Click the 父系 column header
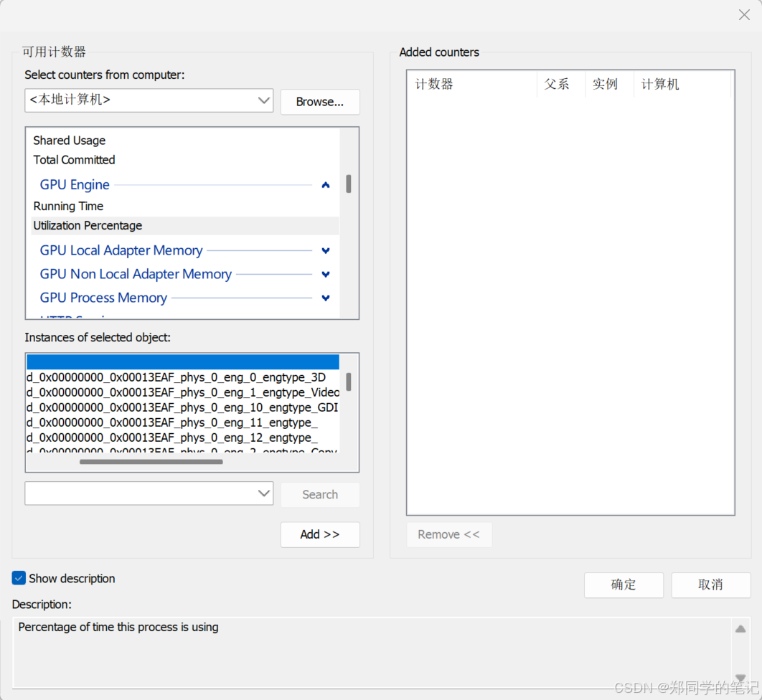 coord(561,84)
